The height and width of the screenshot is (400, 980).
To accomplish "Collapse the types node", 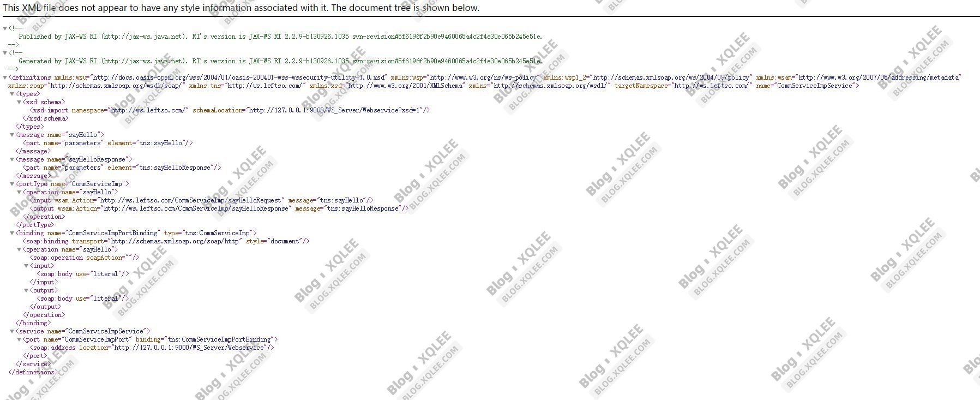I will tap(12, 94).
